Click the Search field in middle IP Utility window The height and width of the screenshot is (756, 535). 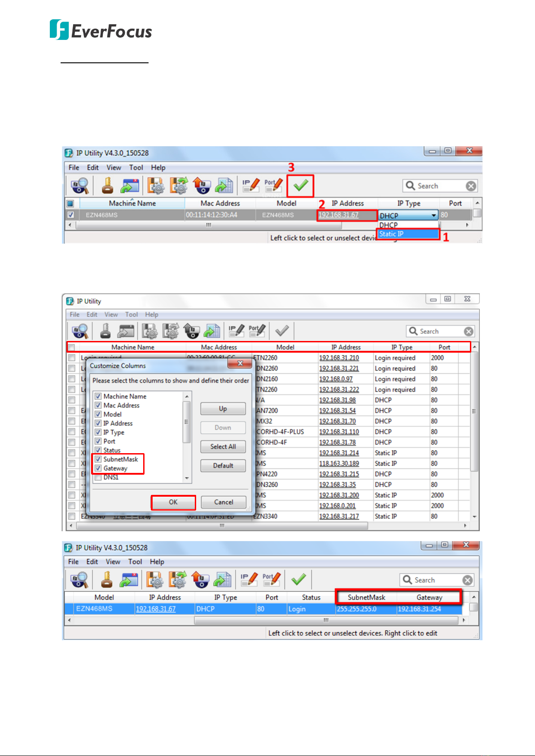pyautogui.click(x=441, y=331)
